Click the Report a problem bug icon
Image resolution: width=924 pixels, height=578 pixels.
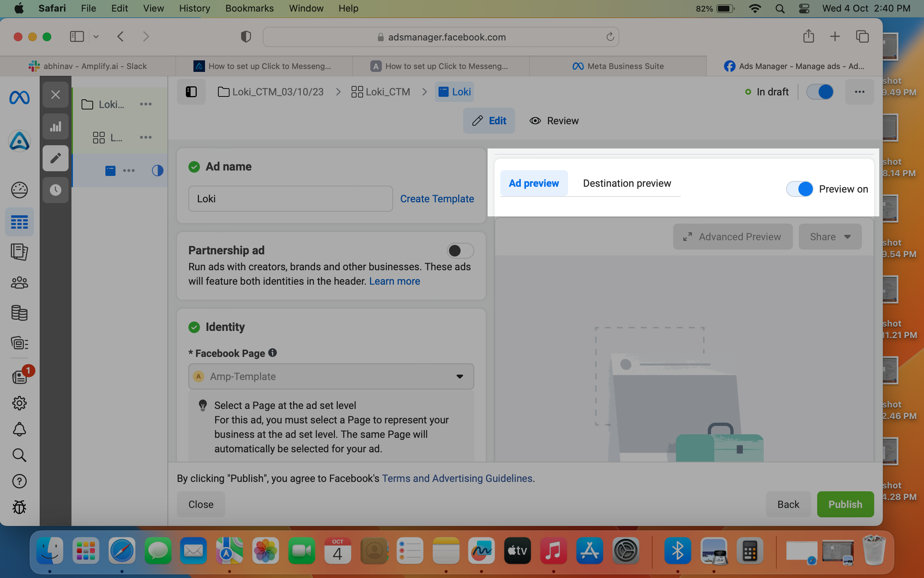[19, 507]
